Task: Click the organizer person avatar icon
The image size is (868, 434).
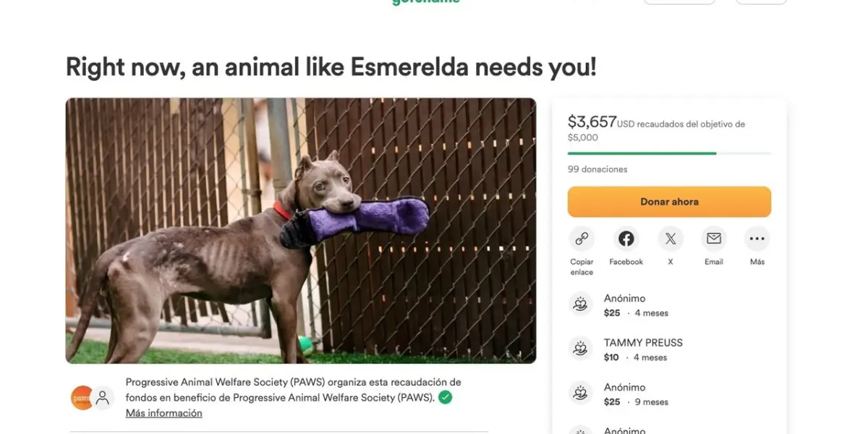Action: [103, 398]
